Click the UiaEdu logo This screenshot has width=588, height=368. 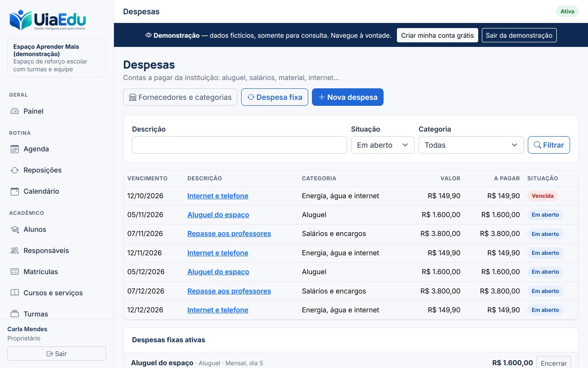point(47,21)
